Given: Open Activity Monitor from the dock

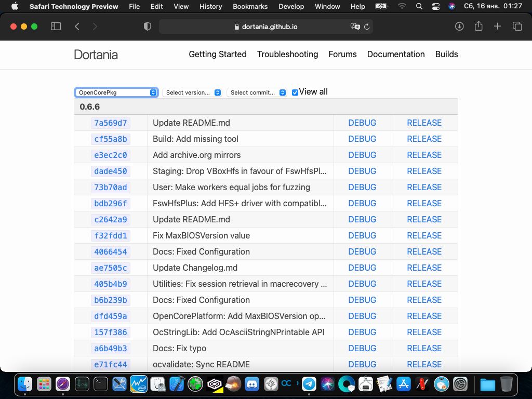Looking at the screenshot, I should coord(82,384).
